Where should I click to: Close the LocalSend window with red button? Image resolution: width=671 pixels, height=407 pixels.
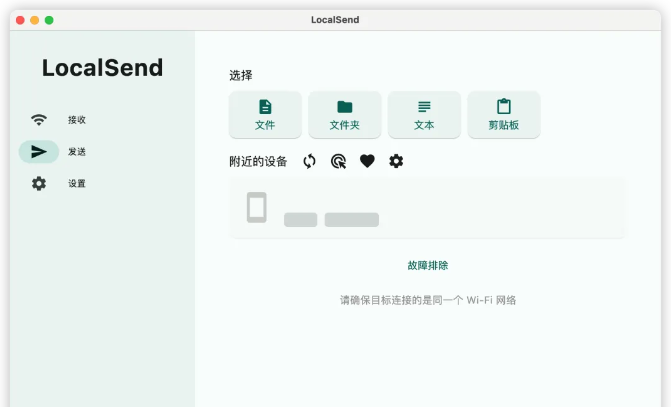pos(20,20)
